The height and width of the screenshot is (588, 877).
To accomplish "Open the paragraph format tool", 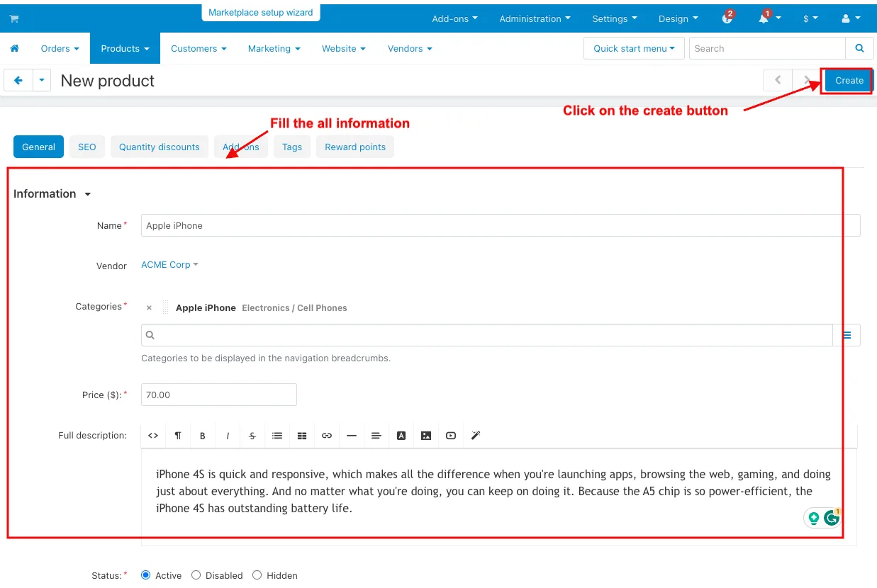I will 178,436.
